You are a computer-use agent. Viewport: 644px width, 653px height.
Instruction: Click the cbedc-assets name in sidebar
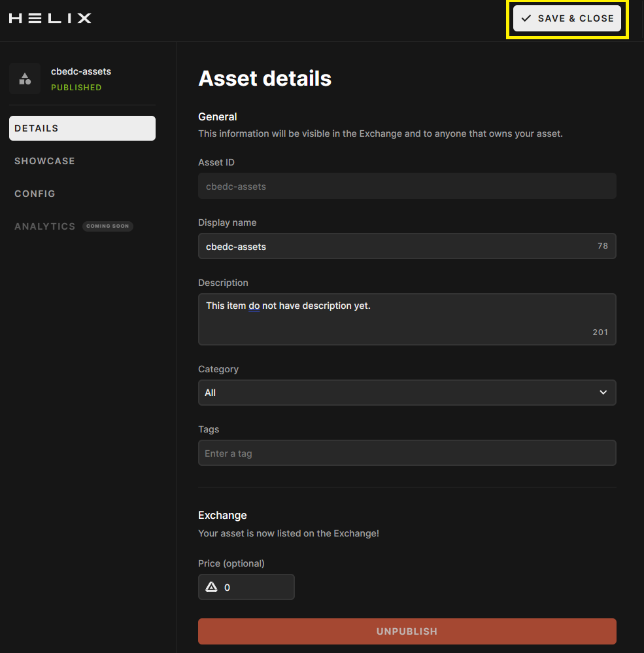click(81, 71)
